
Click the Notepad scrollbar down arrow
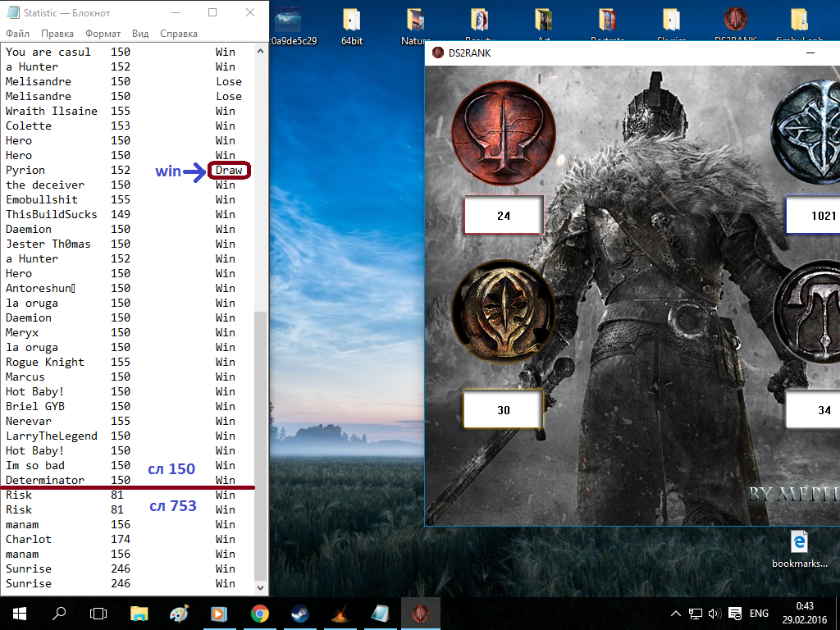pyautogui.click(x=260, y=587)
